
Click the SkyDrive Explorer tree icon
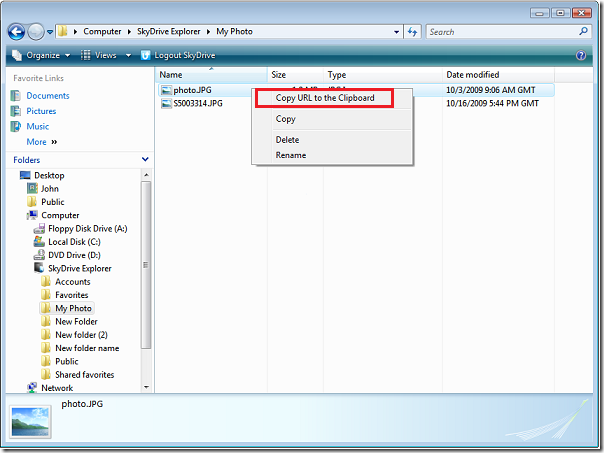pos(39,268)
